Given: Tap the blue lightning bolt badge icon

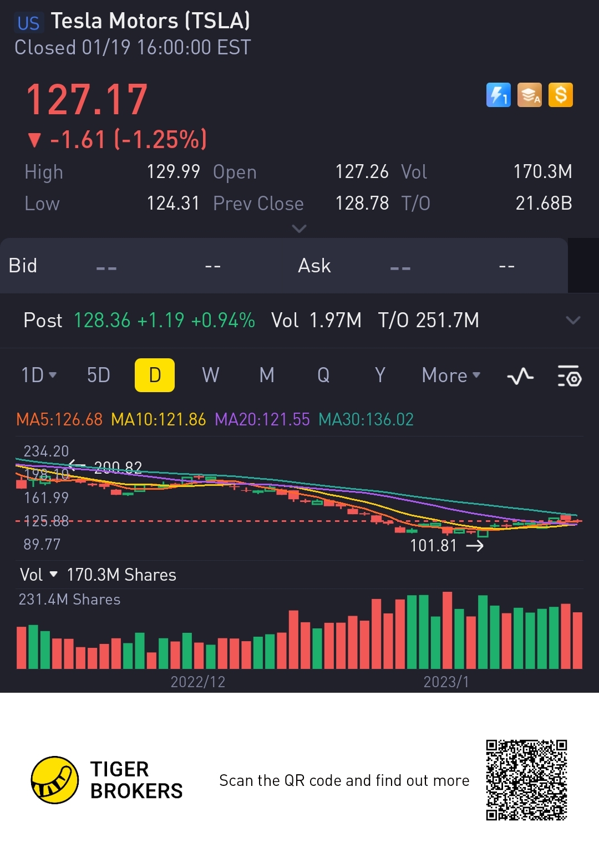Looking at the screenshot, I should click(x=498, y=95).
